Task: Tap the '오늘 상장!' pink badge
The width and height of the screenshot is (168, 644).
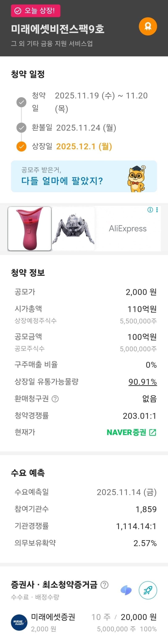Action: (35, 11)
